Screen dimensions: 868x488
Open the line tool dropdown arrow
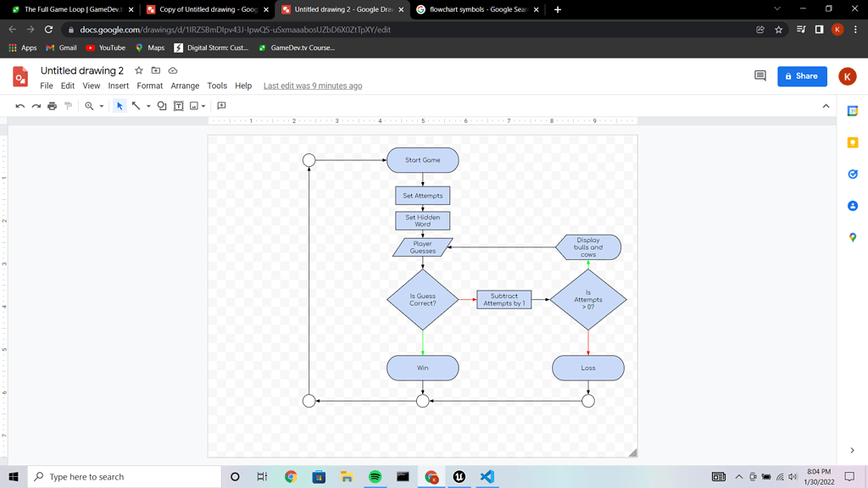147,106
